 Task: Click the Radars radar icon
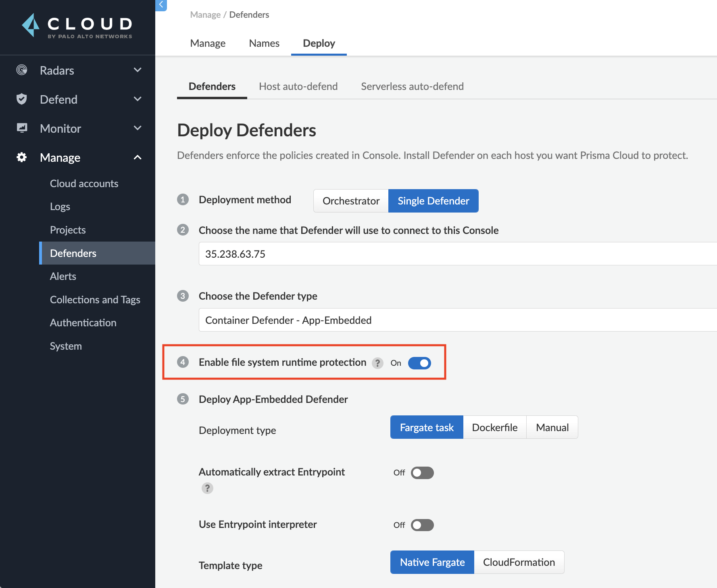tap(22, 70)
